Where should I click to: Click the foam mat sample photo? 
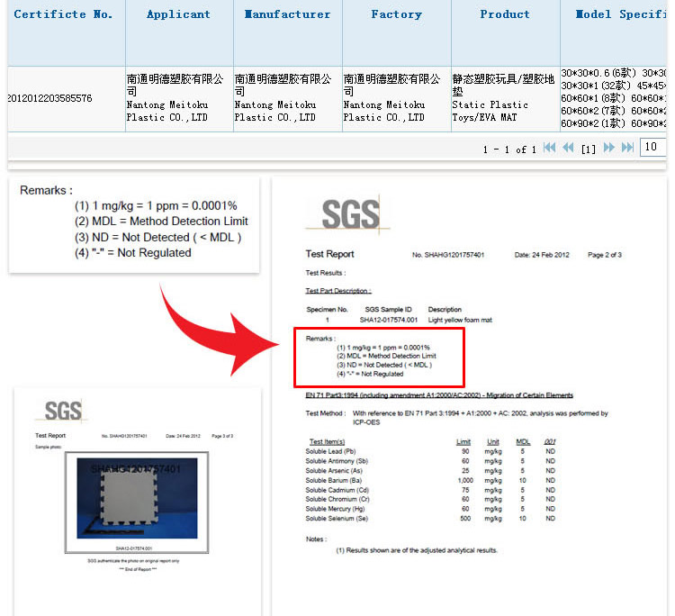137,498
